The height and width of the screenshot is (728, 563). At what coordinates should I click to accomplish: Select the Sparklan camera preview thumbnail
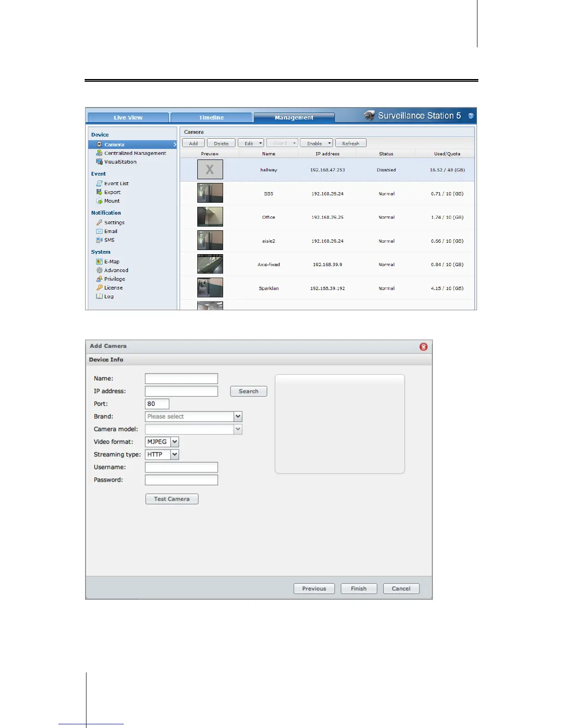(x=210, y=288)
